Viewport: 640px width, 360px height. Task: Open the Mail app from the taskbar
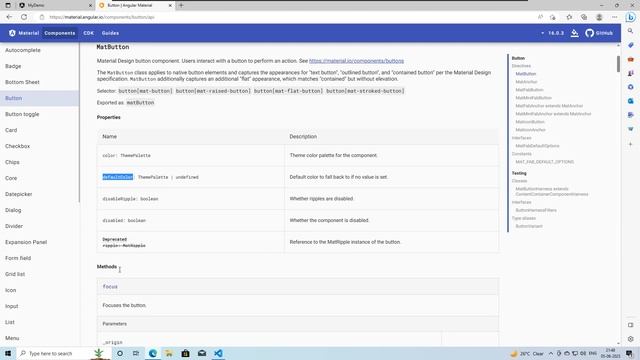pos(202,353)
